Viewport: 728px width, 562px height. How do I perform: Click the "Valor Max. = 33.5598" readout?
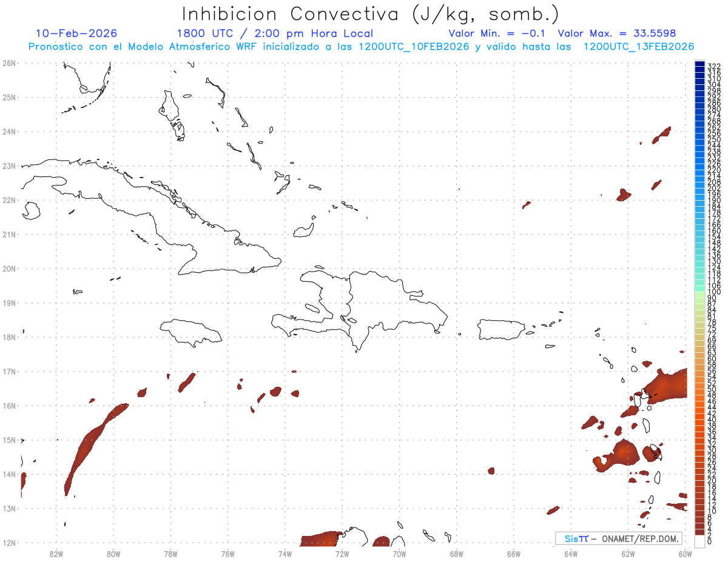(617, 33)
